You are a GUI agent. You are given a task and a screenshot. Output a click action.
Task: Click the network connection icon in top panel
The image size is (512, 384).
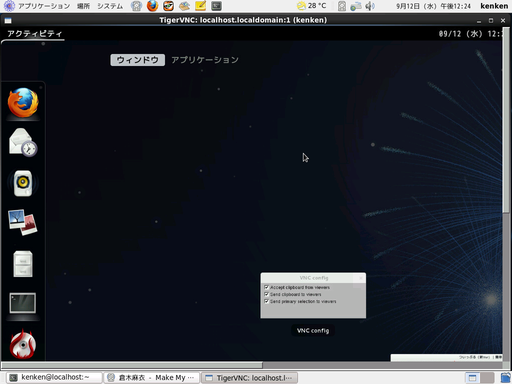[x=356, y=6]
